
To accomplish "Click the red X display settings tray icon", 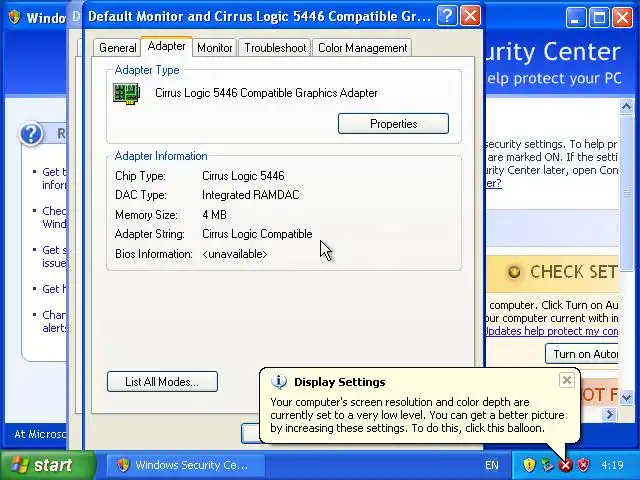I will [x=566, y=465].
